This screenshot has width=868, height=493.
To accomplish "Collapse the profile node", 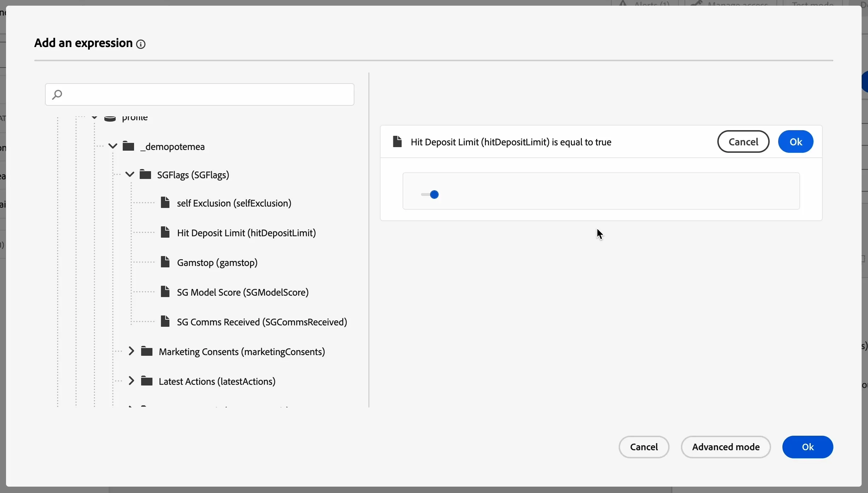I will (x=94, y=118).
